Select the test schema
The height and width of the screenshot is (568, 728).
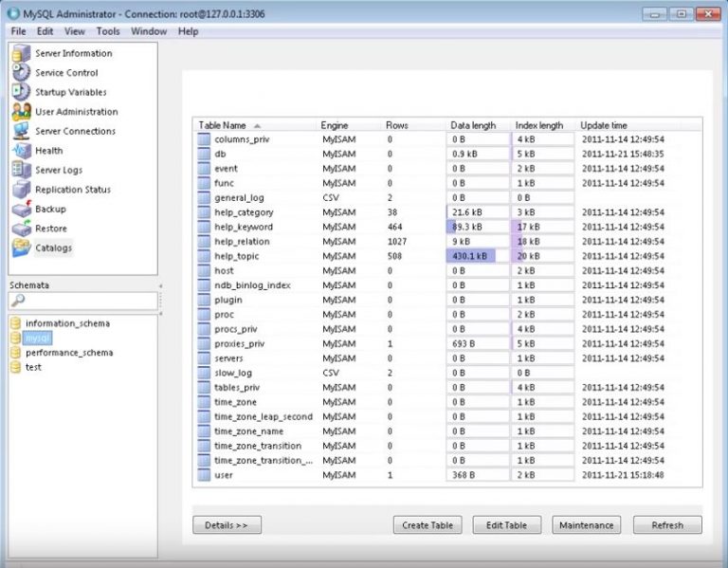(33, 367)
